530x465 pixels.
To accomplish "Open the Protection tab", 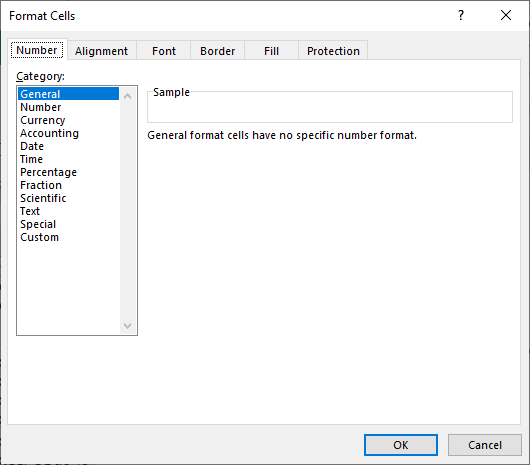I will tap(333, 51).
